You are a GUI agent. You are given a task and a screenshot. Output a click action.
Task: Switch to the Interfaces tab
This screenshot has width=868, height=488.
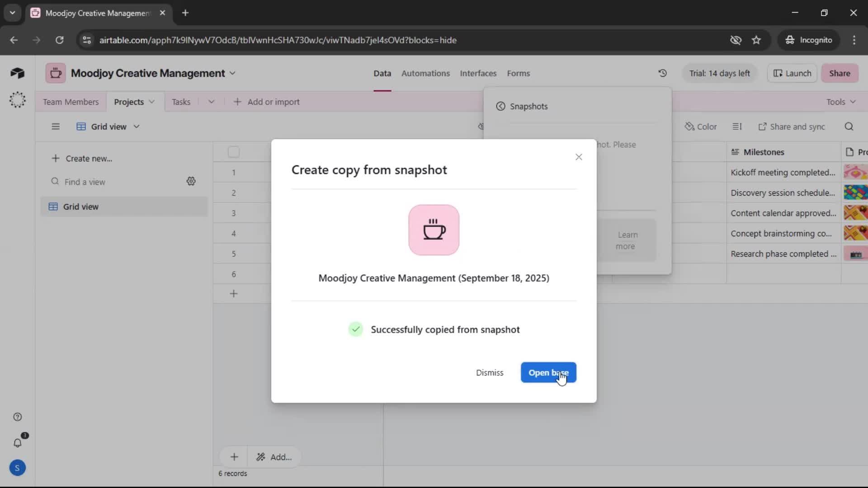tap(478, 73)
